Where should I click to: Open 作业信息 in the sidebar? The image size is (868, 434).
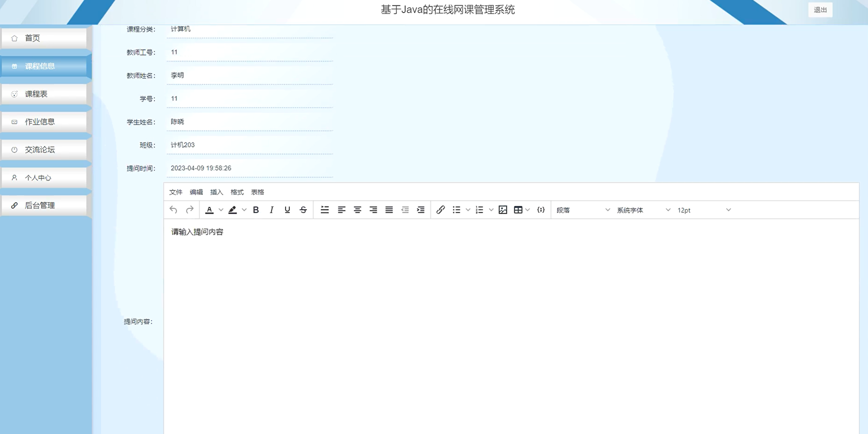tap(44, 121)
